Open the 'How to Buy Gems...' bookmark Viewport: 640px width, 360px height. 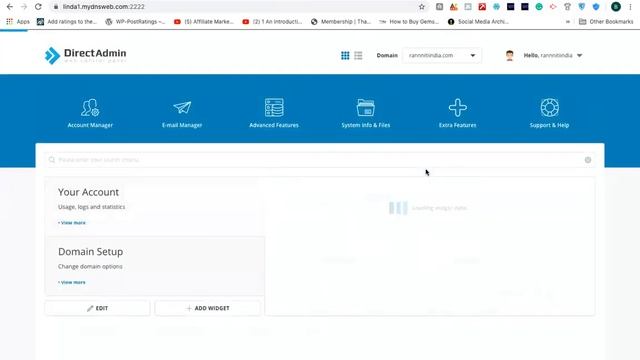tap(409, 22)
